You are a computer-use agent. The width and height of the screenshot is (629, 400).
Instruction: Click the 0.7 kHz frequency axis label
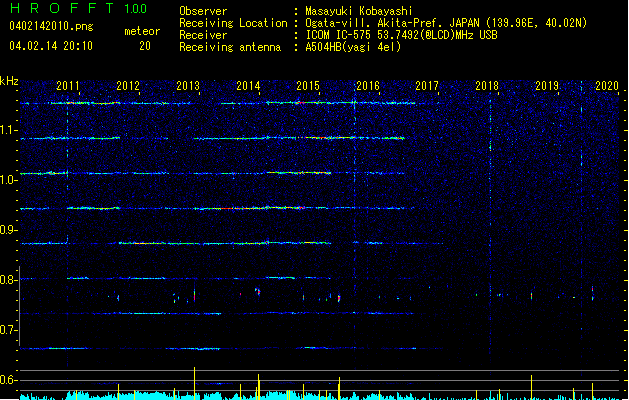click(8, 330)
